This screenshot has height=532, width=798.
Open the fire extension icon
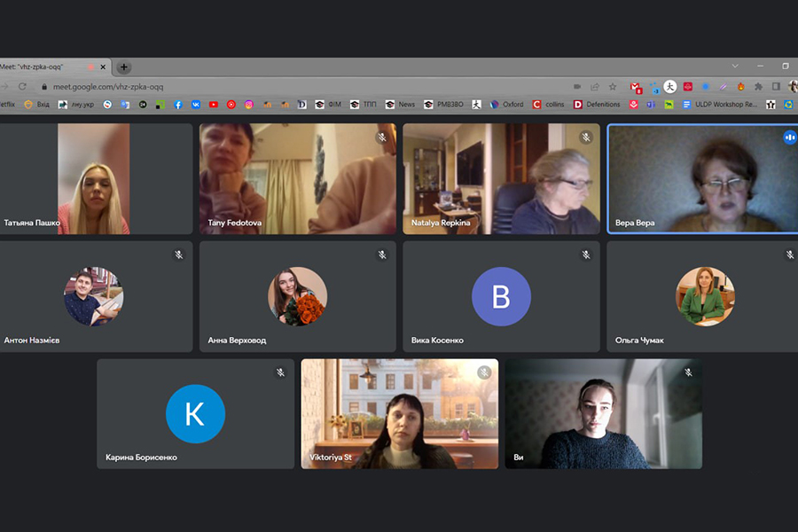coord(741,87)
